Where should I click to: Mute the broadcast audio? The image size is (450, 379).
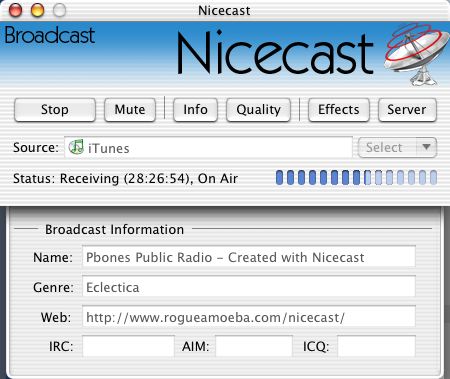[130, 110]
